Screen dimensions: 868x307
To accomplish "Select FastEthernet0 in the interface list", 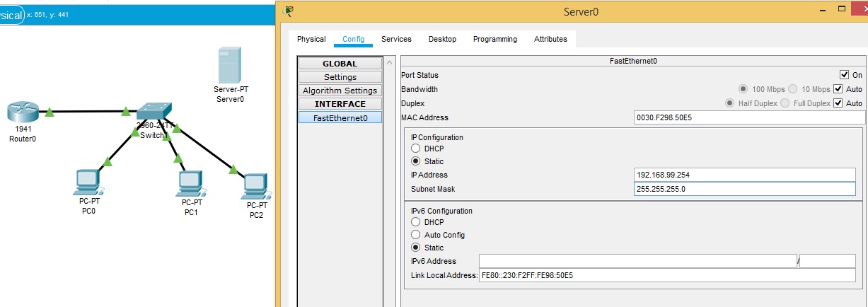I will [x=340, y=118].
